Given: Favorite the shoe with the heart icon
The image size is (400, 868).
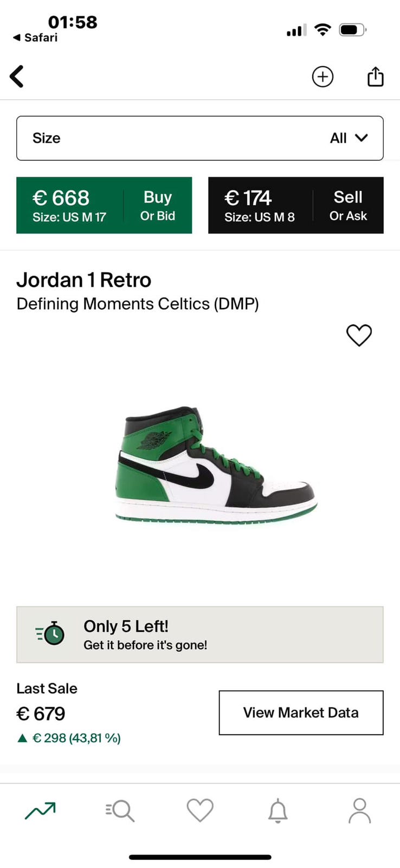Looking at the screenshot, I should tap(359, 335).
